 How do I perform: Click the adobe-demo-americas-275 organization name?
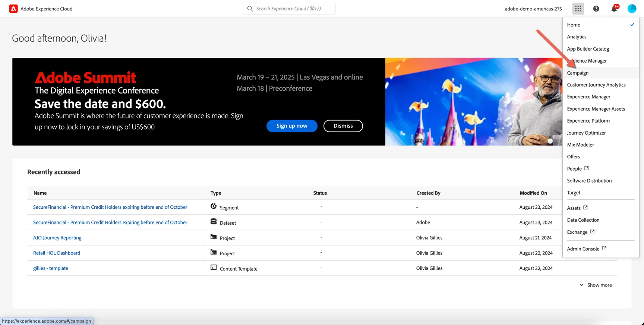click(533, 9)
